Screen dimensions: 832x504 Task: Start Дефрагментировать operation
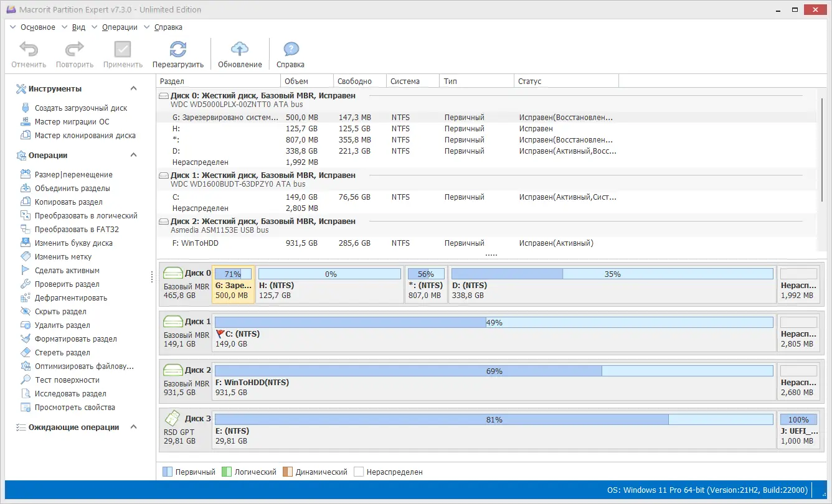coord(71,298)
